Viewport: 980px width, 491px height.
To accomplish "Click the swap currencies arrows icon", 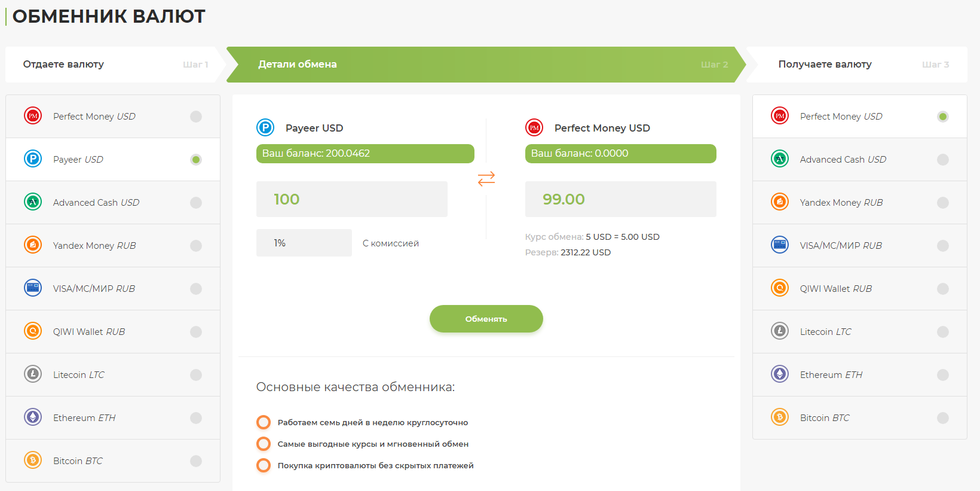I will 486,178.
